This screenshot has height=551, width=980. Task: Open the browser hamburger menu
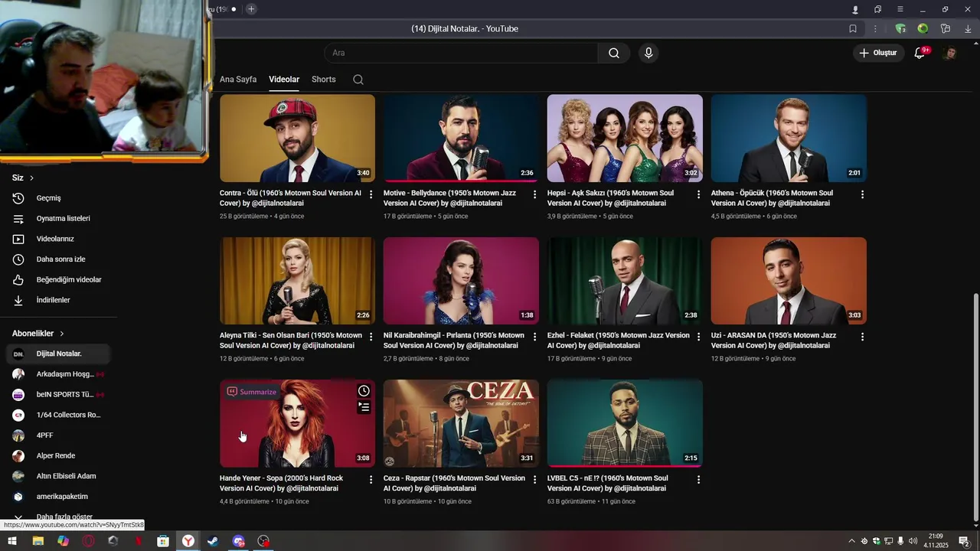[900, 9]
